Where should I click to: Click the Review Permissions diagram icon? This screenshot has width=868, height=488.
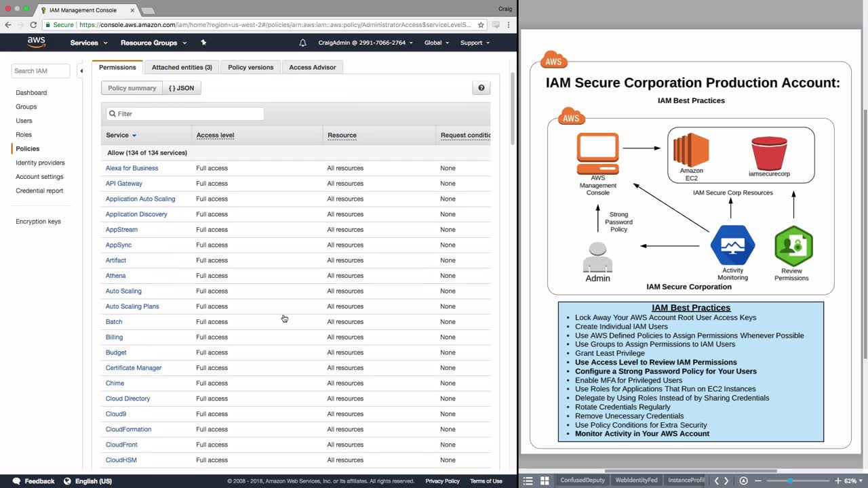pyautogui.click(x=793, y=246)
